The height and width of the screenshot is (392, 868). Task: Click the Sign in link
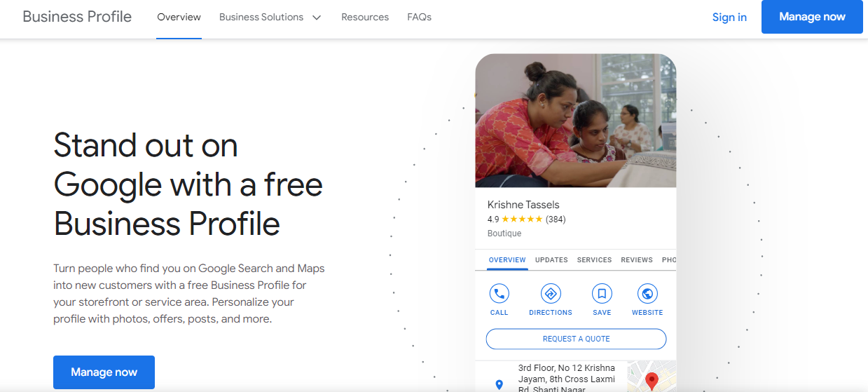(729, 18)
